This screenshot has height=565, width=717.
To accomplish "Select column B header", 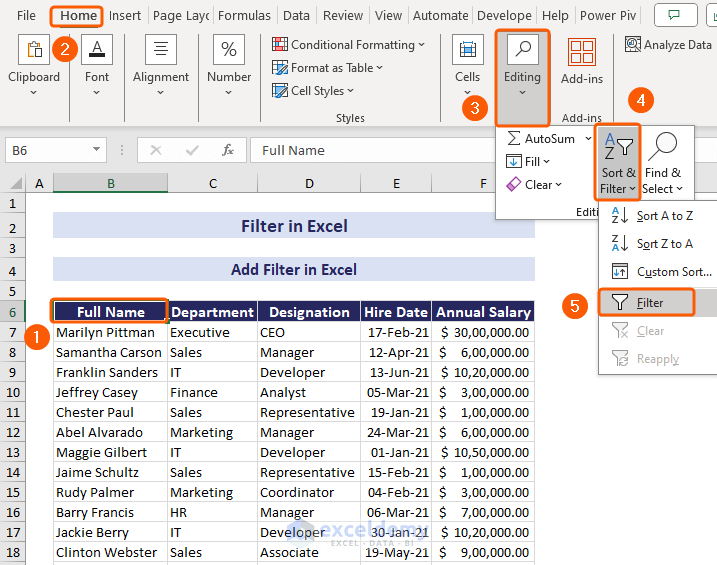I will click(x=111, y=183).
